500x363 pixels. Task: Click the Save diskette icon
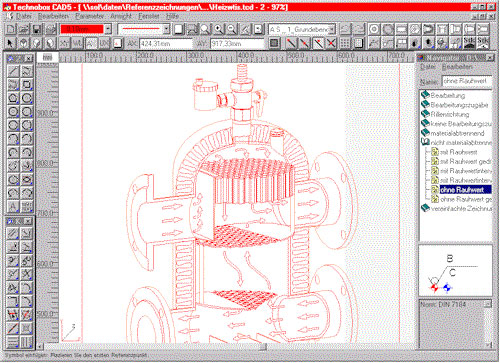pos(37,29)
